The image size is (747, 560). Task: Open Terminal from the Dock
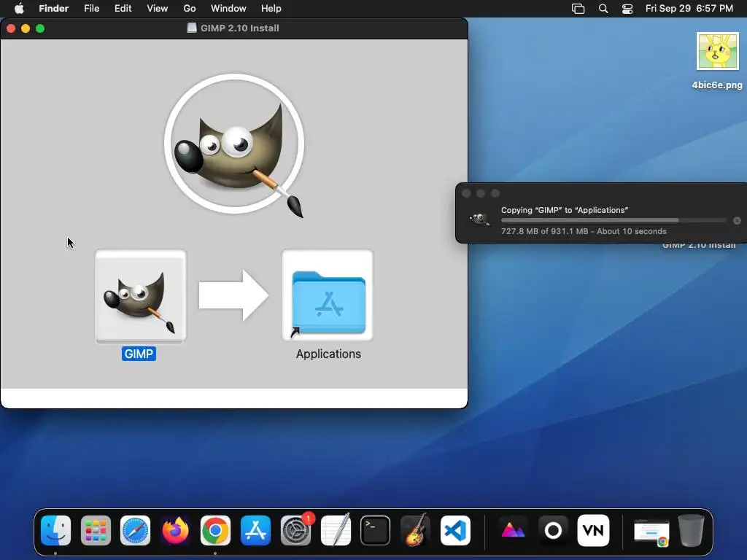pos(376,530)
